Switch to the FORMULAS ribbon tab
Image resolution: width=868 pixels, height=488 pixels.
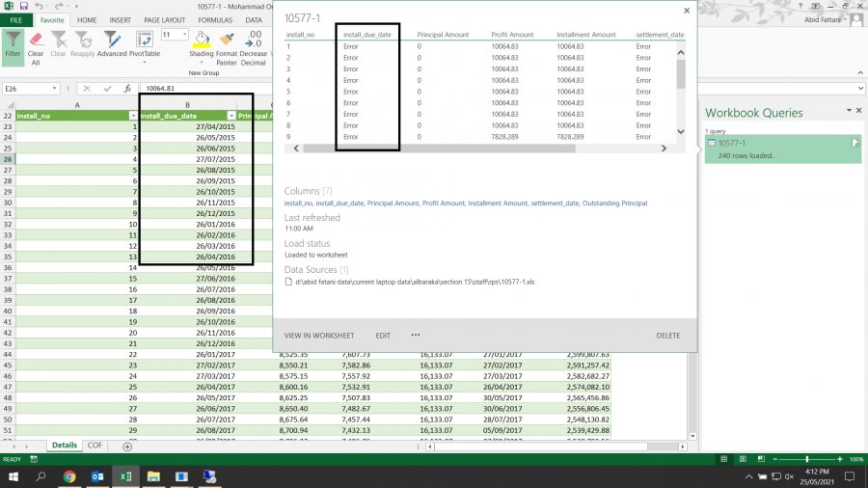click(215, 20)
